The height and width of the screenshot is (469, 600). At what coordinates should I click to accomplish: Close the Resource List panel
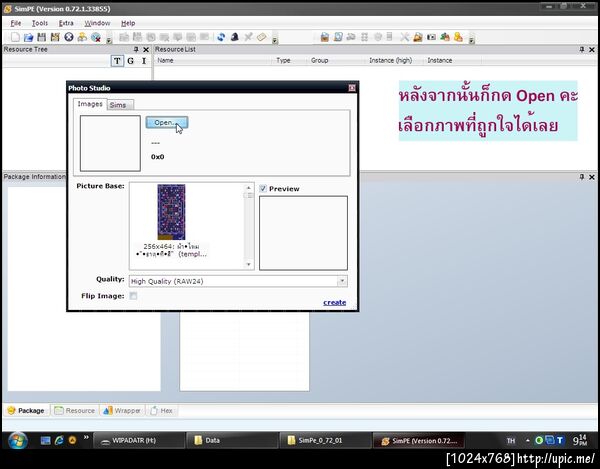click(592, 49)
